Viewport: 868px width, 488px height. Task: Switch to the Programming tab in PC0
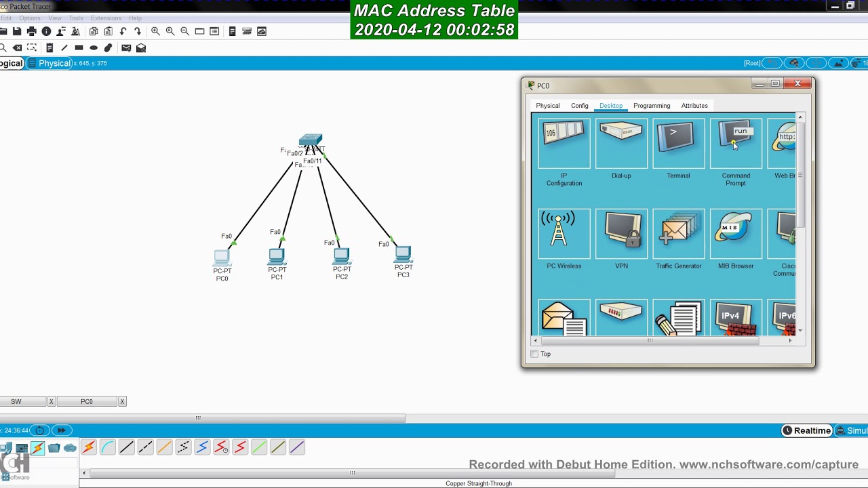(x=652, y=106)
